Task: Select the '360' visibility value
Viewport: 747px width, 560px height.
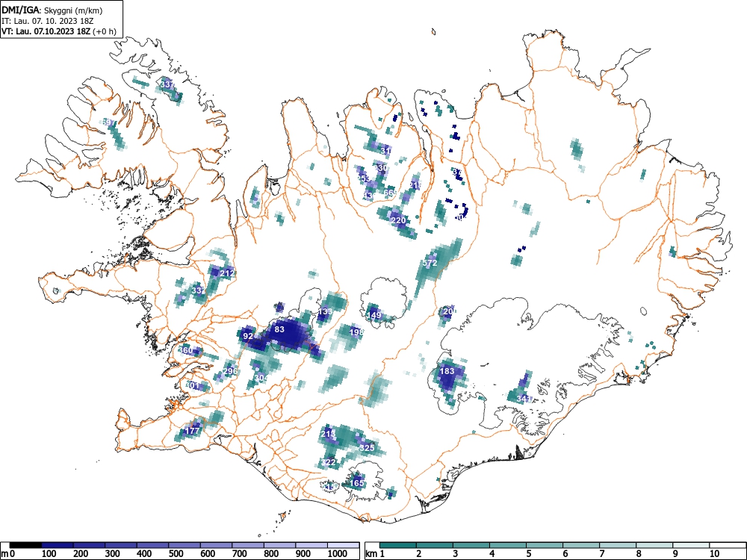Action: [185, 350]
